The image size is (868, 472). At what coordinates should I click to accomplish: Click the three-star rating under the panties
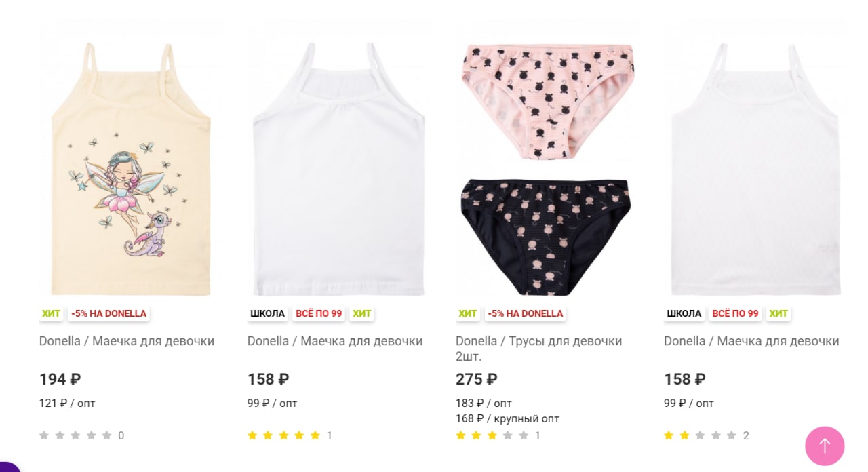point(492,435)
